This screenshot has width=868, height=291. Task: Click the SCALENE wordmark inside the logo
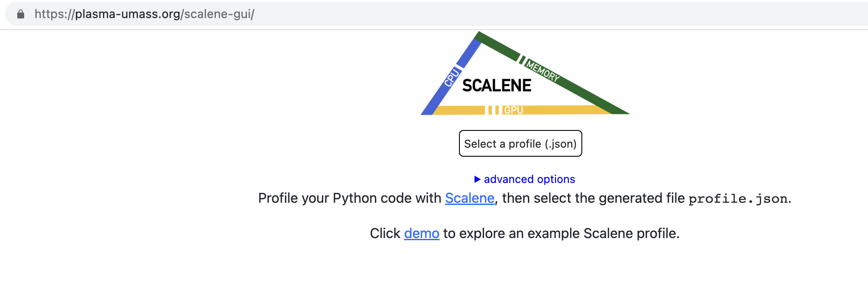[496, 85]
